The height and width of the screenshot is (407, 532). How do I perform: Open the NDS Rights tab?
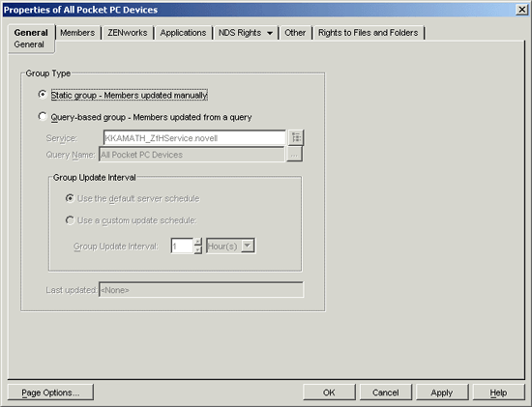point(240,33)
